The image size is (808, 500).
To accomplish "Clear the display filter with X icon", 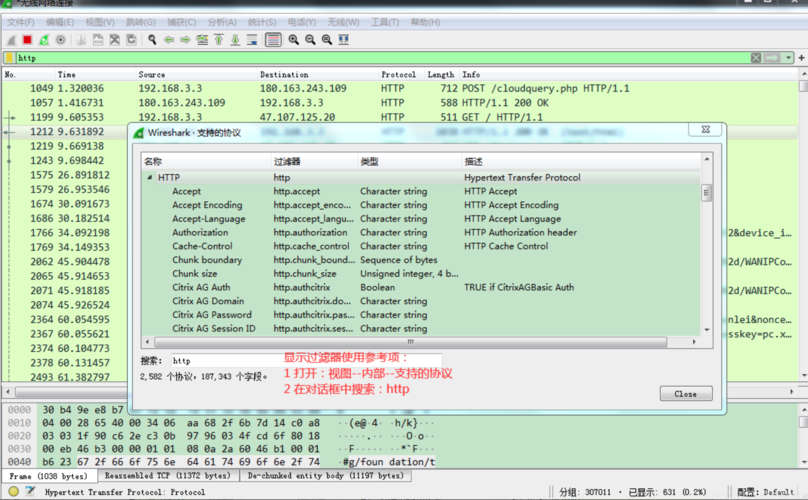I will [756, 58].
